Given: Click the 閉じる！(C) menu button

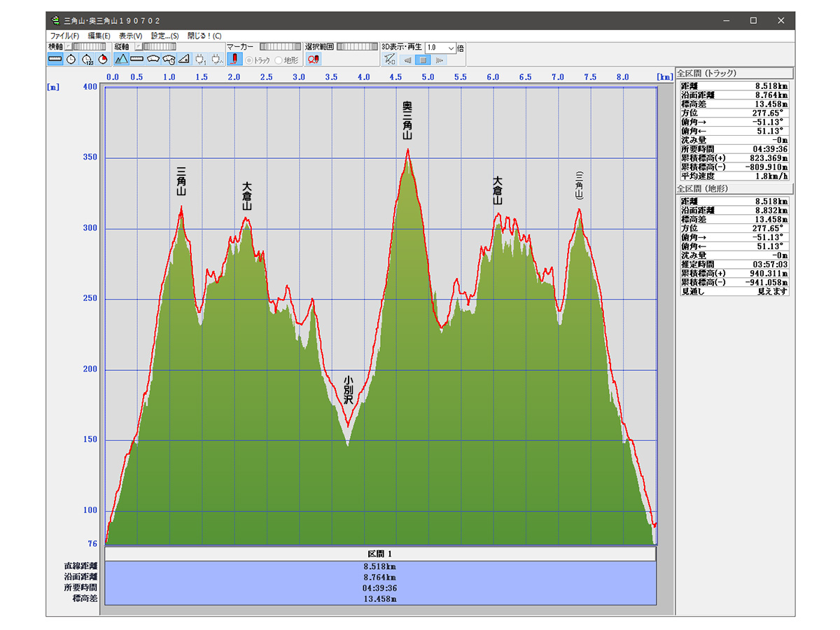Looking at the screenshot, I should point(204,36).
